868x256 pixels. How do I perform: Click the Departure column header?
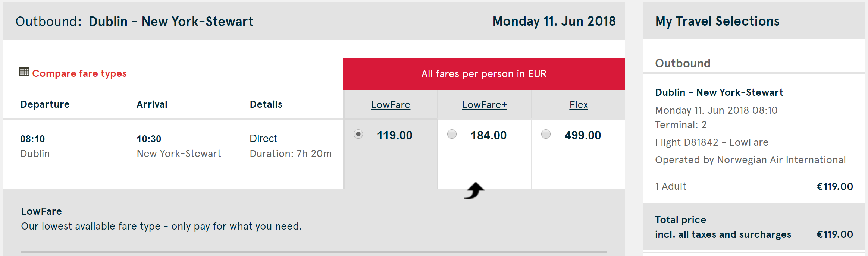[x=45, y=104]
